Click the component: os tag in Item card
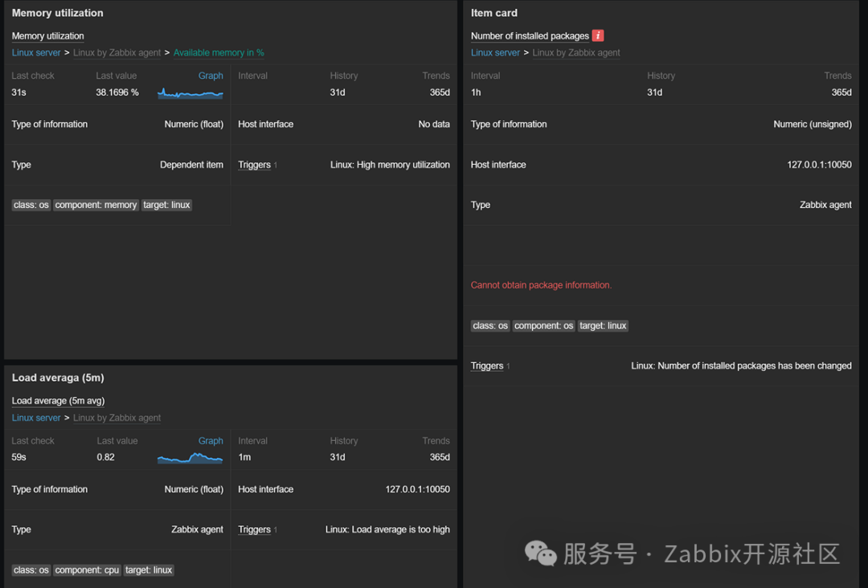Viewport: 868px width, 588px height. click(544, 325)
